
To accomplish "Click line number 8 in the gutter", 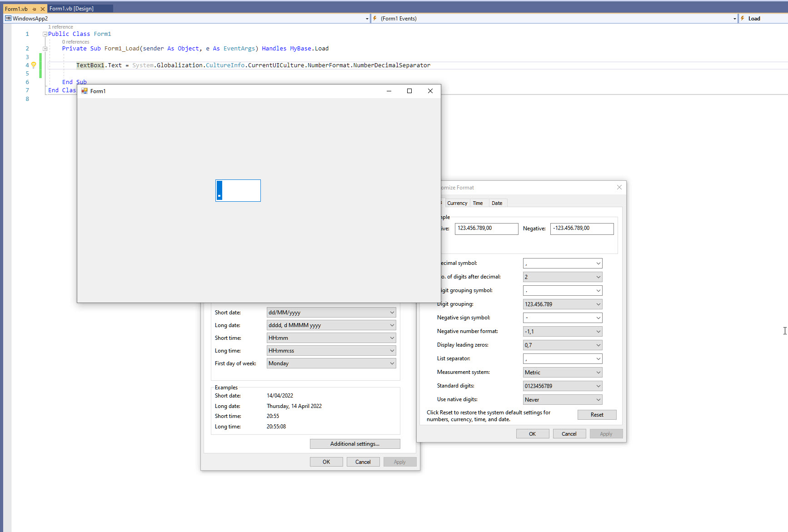I will pyautogui.click(x=27, y=99).
